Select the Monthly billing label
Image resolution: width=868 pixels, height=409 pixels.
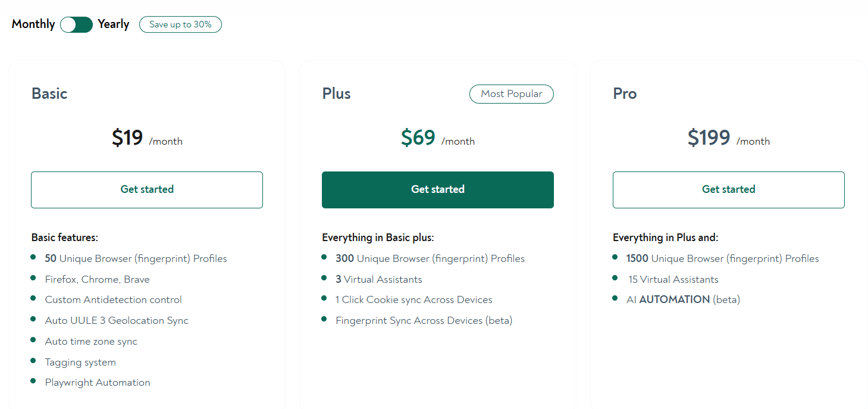pyautogui.click(x=33, y=24)
